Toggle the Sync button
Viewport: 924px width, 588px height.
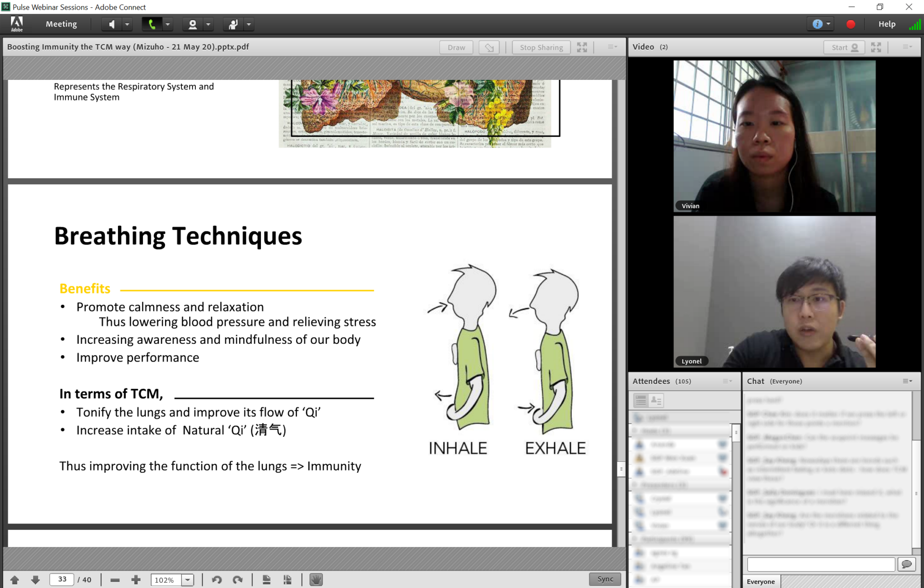click(605, 579)
